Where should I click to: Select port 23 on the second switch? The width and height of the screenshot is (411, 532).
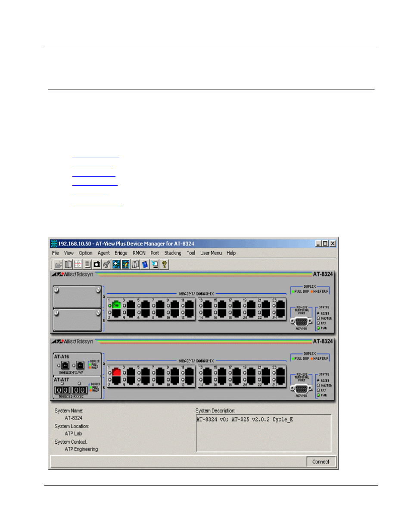pos(280,372)
